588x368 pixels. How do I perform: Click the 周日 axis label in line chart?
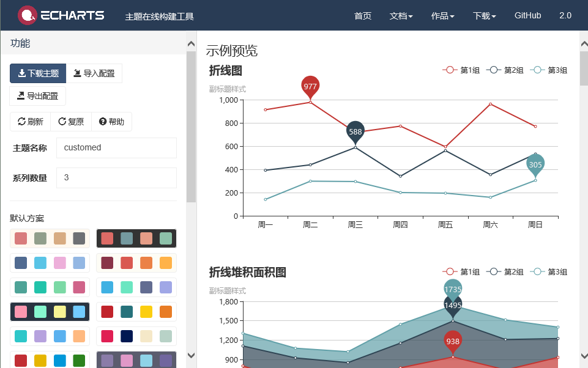(x=535, y=224)
